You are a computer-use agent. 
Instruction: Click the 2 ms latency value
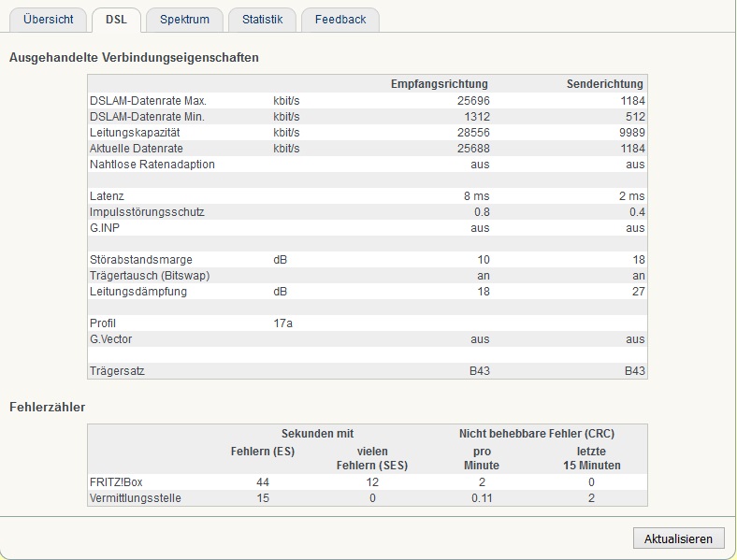pyautogui.click(x=631, y=196)
